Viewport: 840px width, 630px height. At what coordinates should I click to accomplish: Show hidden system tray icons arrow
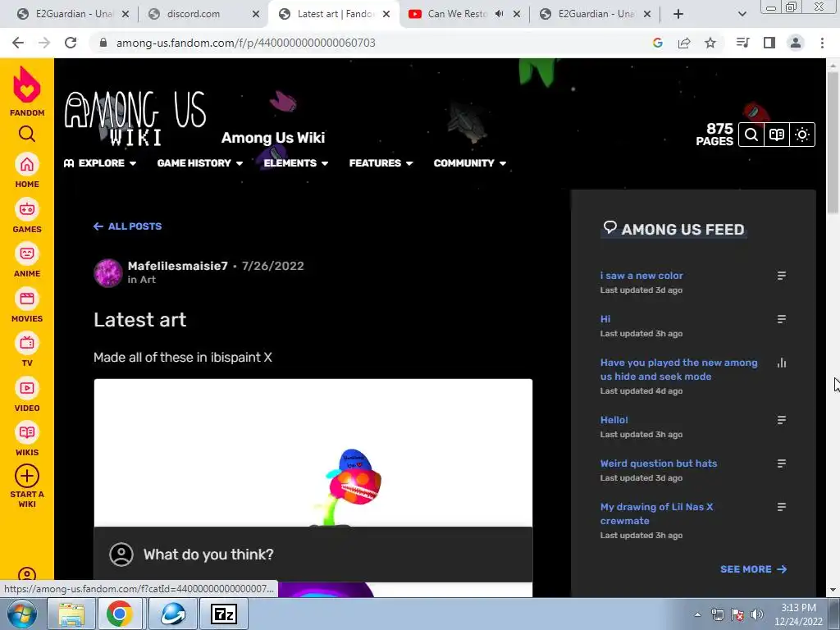pos(697,614)
